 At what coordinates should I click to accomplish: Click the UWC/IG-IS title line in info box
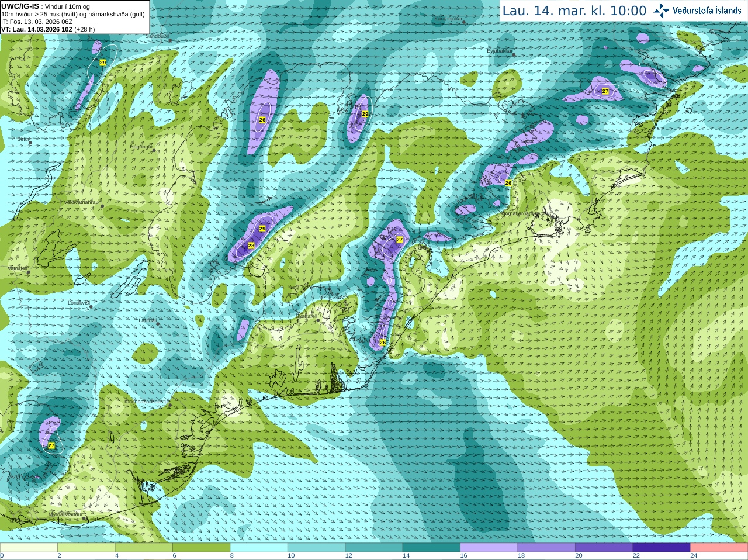tap(45, 6)
